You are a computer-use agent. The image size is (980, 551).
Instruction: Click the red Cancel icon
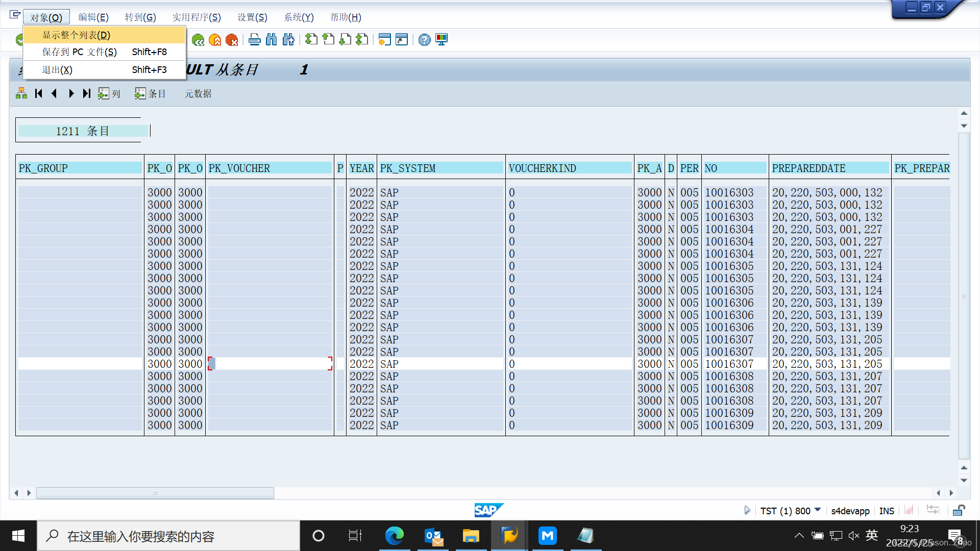point(232,40)
